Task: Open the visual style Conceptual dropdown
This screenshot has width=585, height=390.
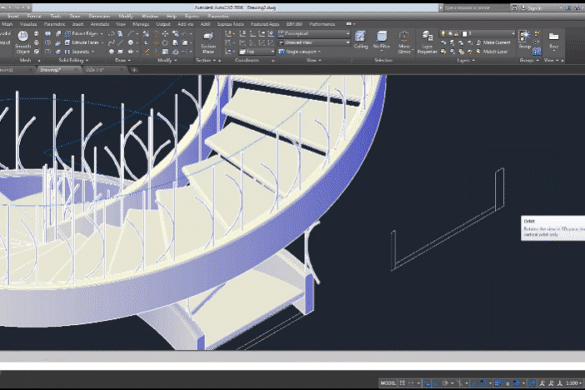Action: 314,34
